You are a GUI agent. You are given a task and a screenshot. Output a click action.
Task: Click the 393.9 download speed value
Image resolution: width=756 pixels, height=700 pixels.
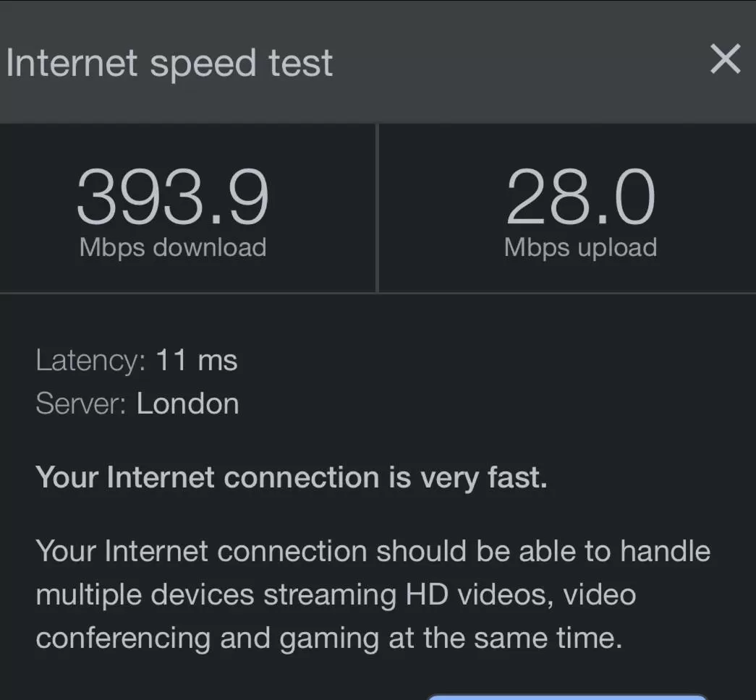pos(173,197)
